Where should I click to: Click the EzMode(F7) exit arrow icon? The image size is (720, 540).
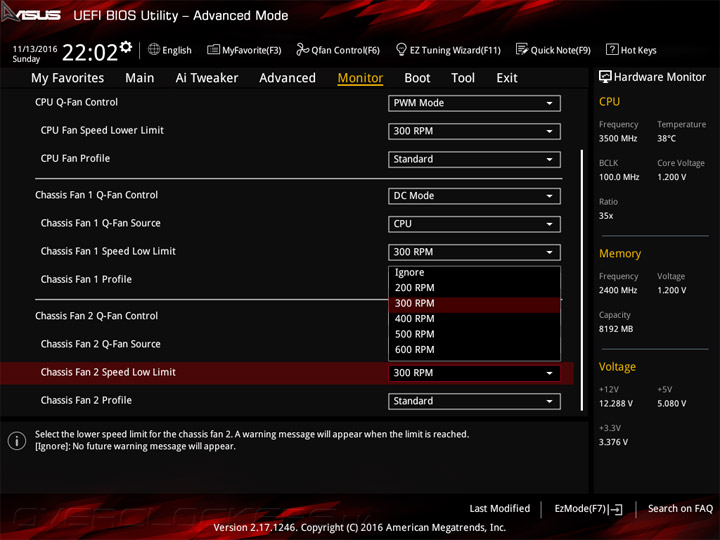(x=615, y=509)
